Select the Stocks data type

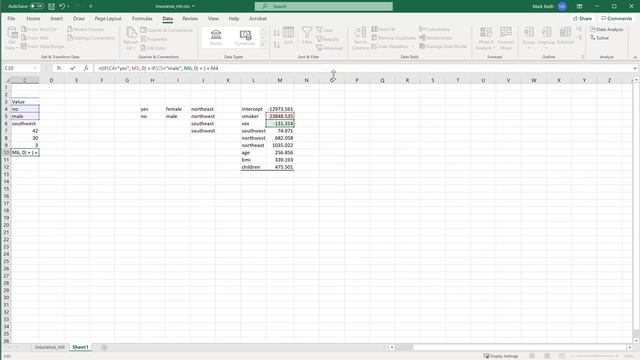tap(216, 38)
